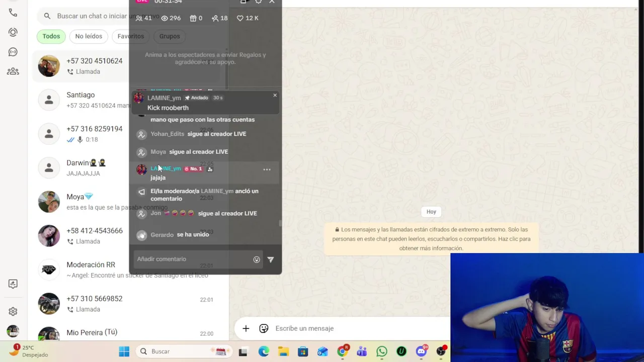This screenshot has width=644, height=362.
Task: Click the search magnifier icon in chat search
Action: point(47,16)
